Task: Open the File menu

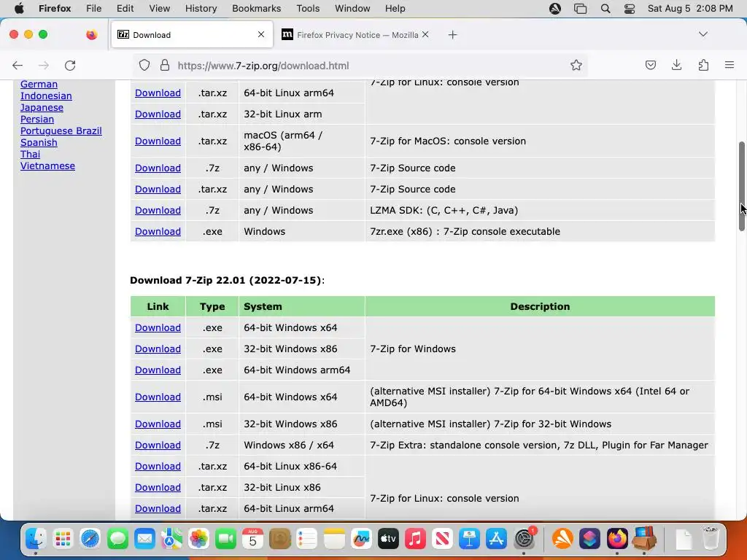Action: [x=93, y=9]
